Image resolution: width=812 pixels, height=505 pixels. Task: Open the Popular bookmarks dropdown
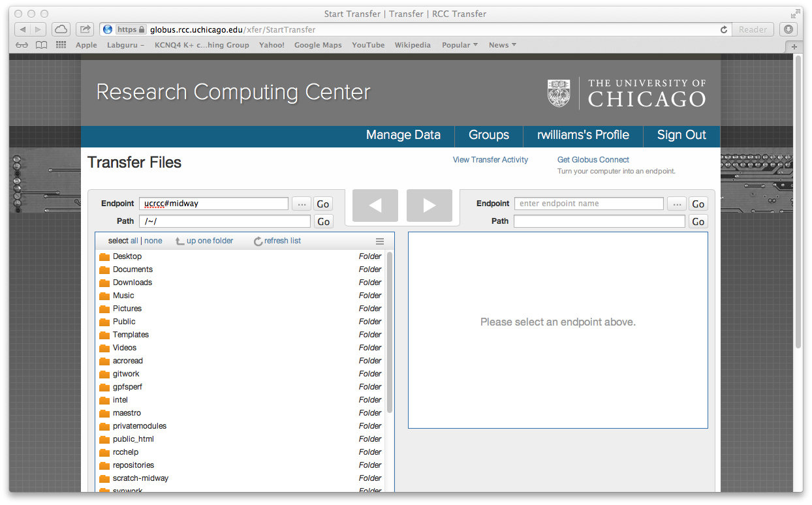[x=460, y=45]
